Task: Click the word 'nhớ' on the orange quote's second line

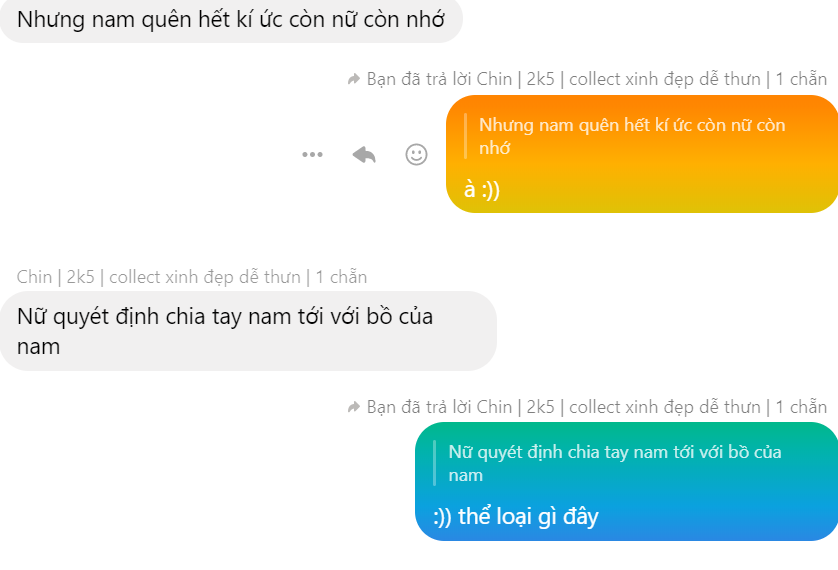Action: point(494,148)
